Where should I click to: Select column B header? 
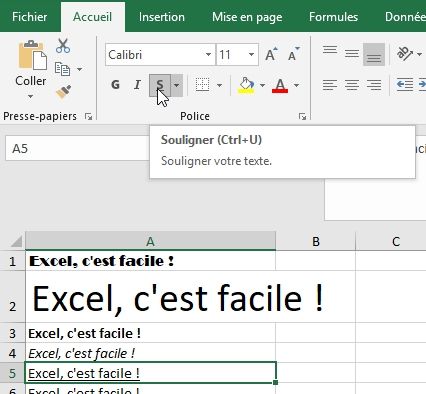point(316,241)
